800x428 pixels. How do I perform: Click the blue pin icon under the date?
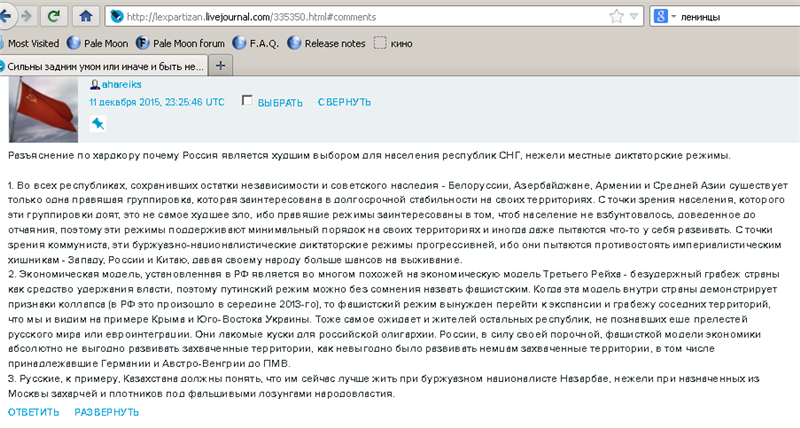[x=98, y=123]
